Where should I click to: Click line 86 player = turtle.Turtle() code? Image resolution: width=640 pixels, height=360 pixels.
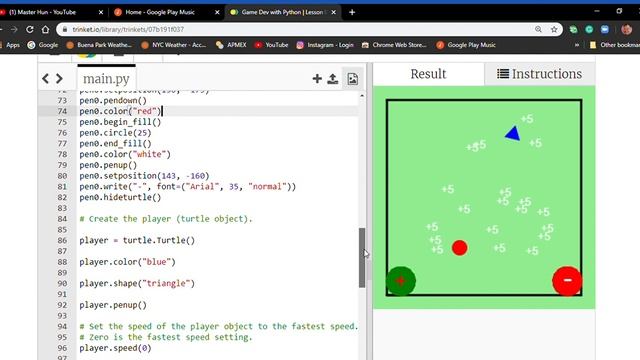coord(137,240)
